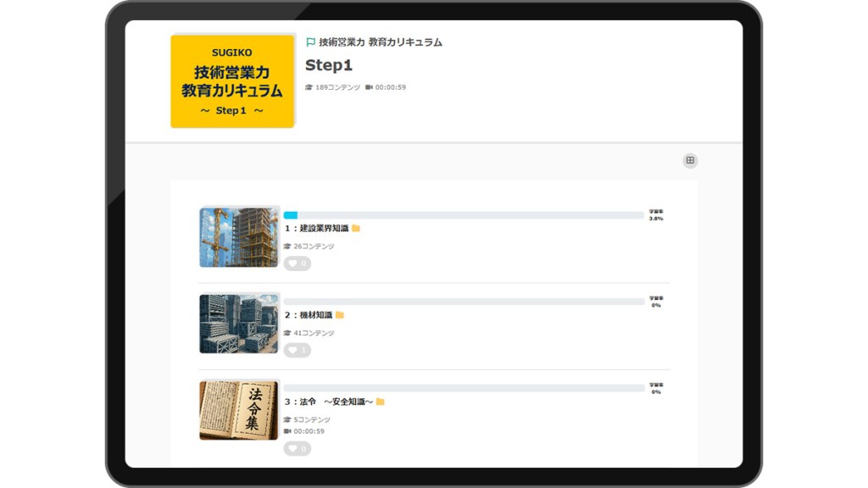Click the yellow SUGIKO Step1 cover image
The image size is (868, 488).
point(232,81)
